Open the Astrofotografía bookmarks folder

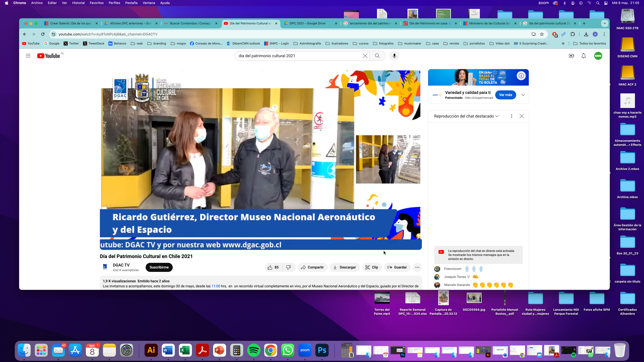(307, 43)
